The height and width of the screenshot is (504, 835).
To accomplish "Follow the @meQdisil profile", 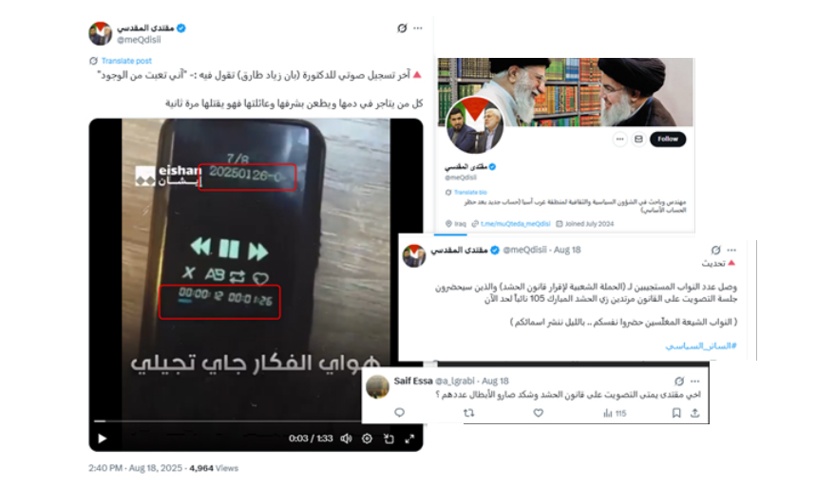I will [x=668, y=139].
